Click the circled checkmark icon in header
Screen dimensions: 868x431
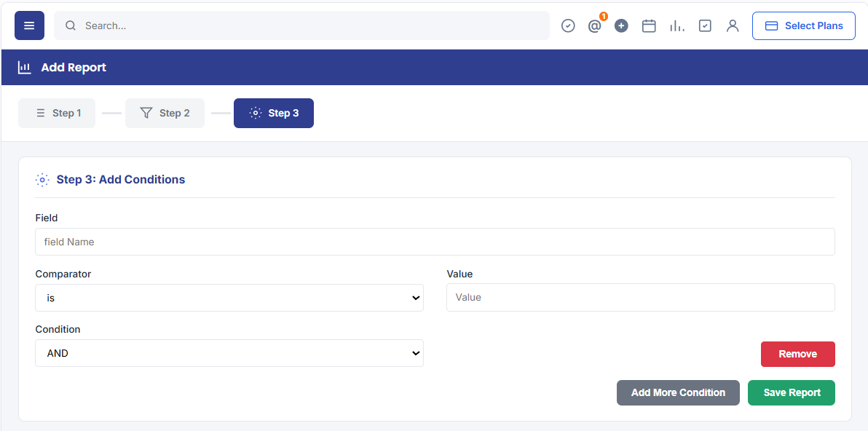(568, 25)
